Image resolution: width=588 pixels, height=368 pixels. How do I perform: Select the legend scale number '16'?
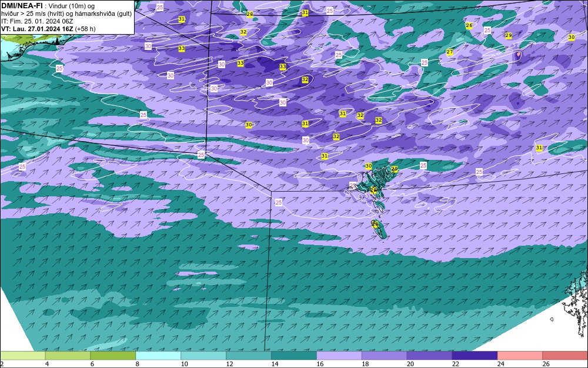coord(320,364)
